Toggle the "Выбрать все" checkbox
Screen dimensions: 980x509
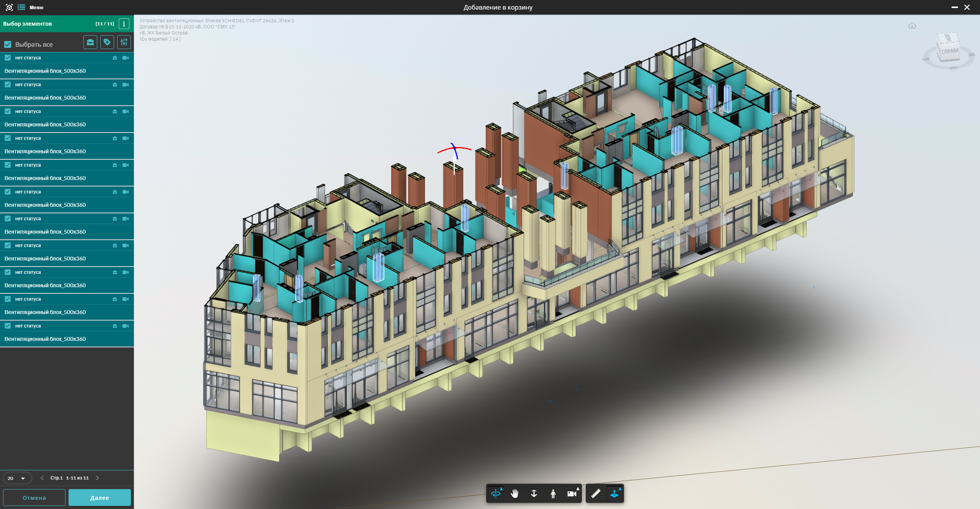click(8, 44)
